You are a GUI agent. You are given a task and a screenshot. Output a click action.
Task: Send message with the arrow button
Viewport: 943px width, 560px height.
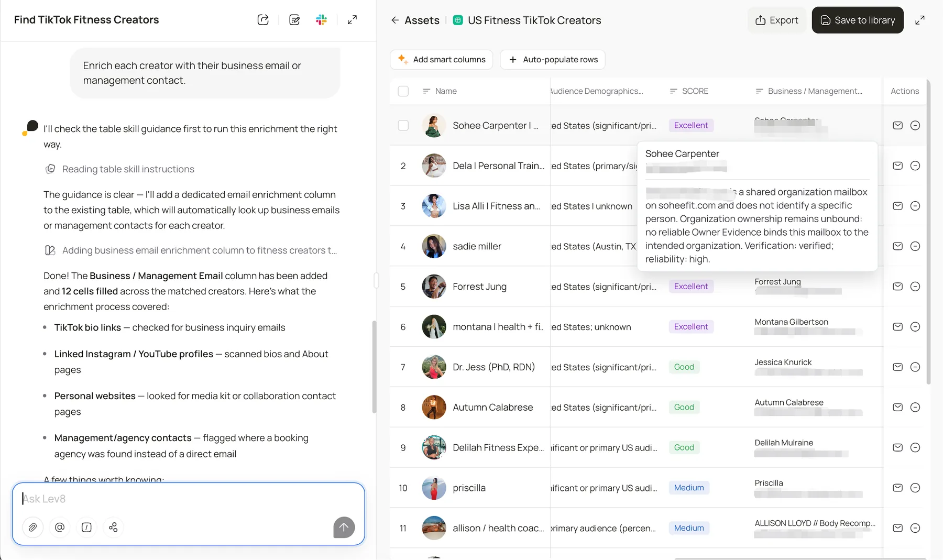click(344, 527)
